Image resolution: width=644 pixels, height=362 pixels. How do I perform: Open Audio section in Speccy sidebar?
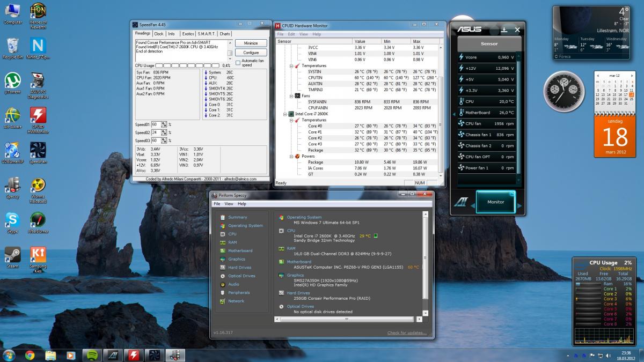coord(230,284)
